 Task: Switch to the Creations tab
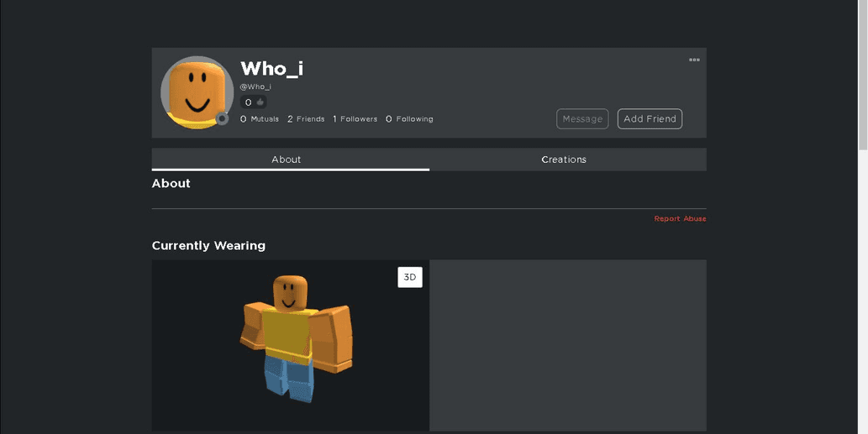568,159
